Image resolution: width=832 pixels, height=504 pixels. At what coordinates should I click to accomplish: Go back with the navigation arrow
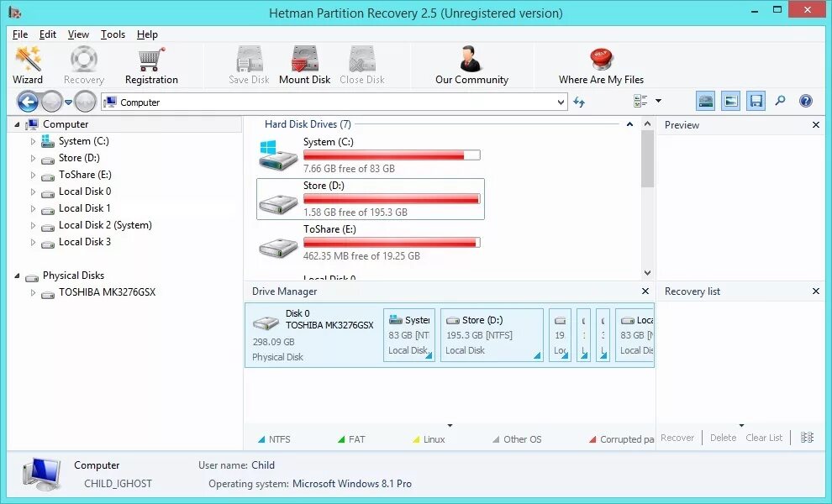point(28,102)
